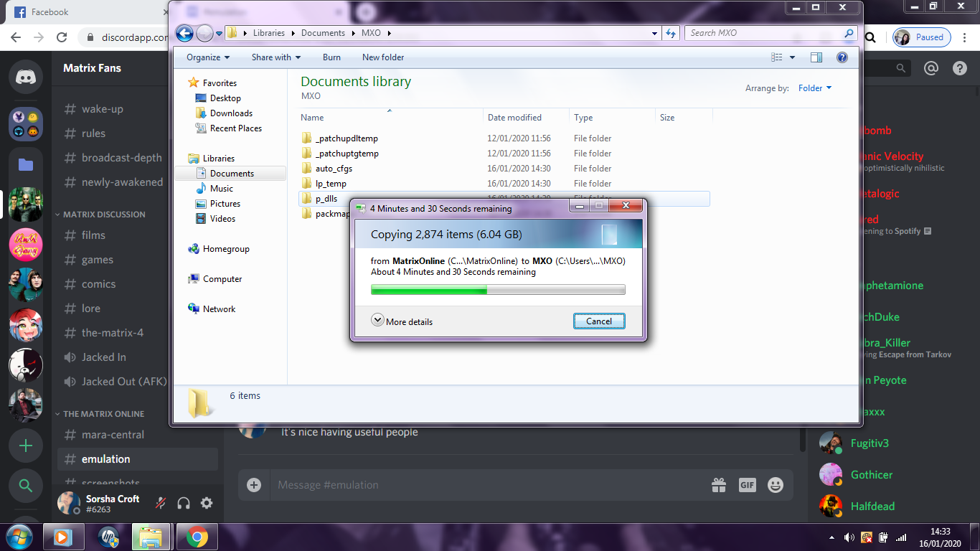The image size is (980, 551).
Task: Open Explorer help question mark icon
Action: (x=842, y=57)
